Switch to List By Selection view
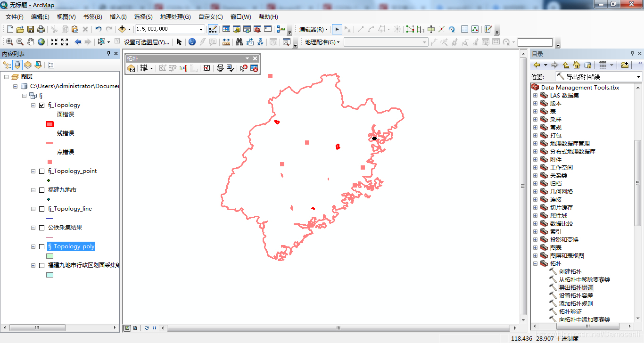 [38, 65]
